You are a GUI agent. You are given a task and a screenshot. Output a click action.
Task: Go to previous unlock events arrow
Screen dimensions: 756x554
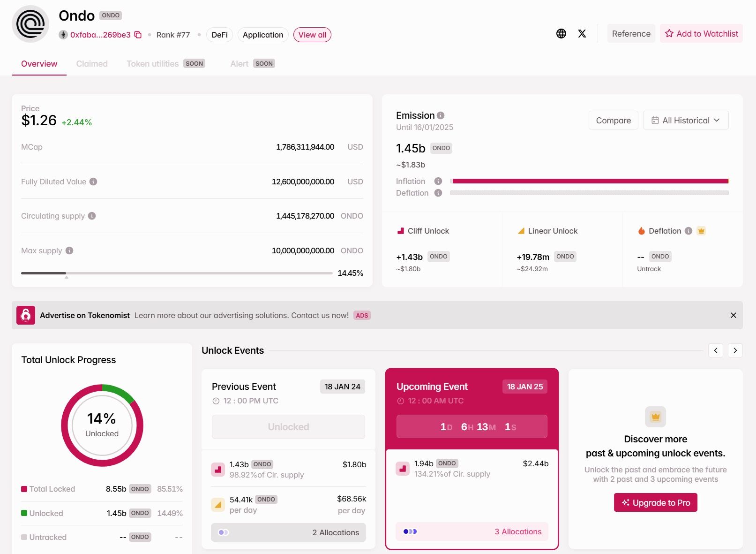[716, 350]
